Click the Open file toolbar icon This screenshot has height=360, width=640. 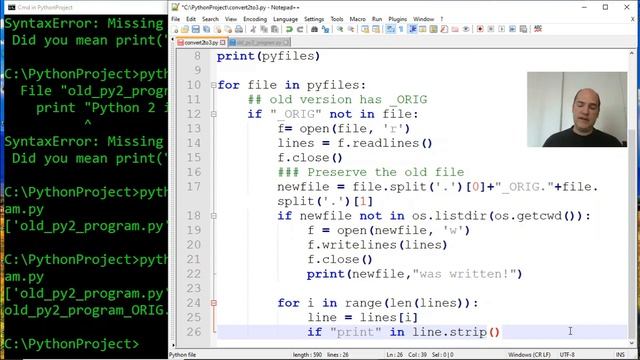(x=185, y=29)
